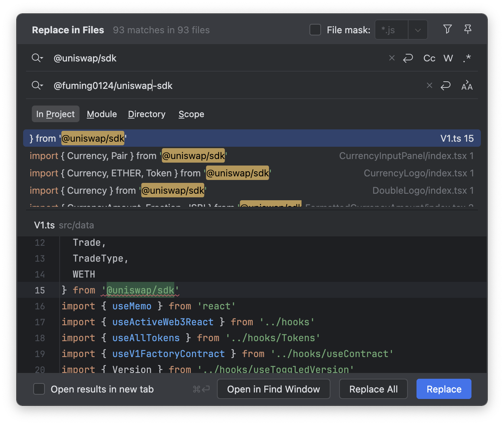Click the Open in Find Window button

click(x=273, y=389)
